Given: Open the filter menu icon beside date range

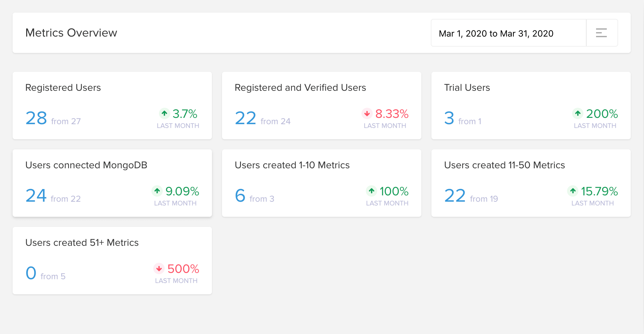Looking at the screenshot, I should tap(601, 33).
